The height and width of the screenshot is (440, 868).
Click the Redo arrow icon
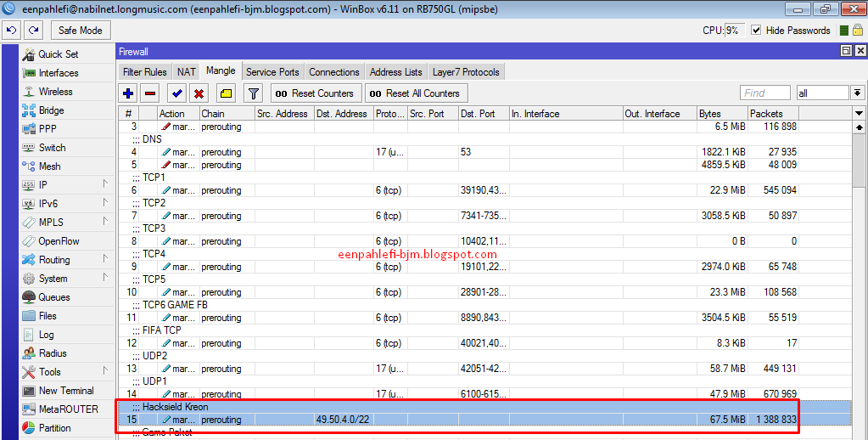(x=34, y=31)
